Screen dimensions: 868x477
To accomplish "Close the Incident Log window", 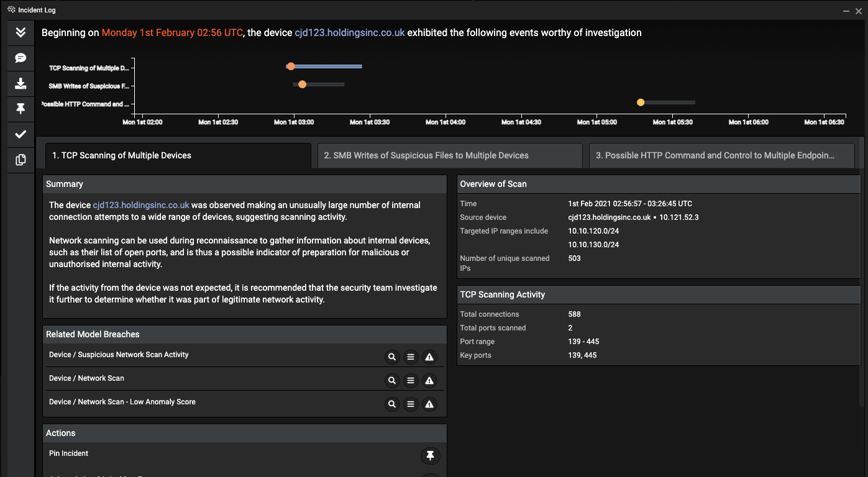I will [858, 11].
